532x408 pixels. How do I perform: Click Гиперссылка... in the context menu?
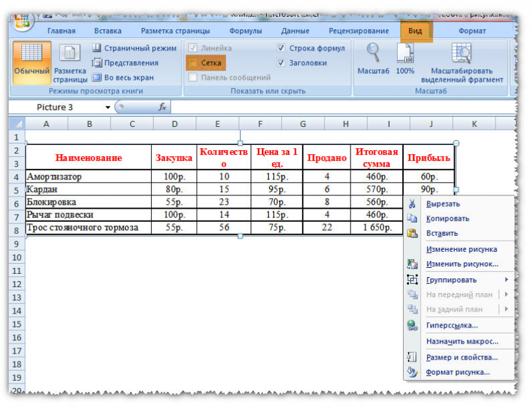pyautogui.click(x=452, y=326)
